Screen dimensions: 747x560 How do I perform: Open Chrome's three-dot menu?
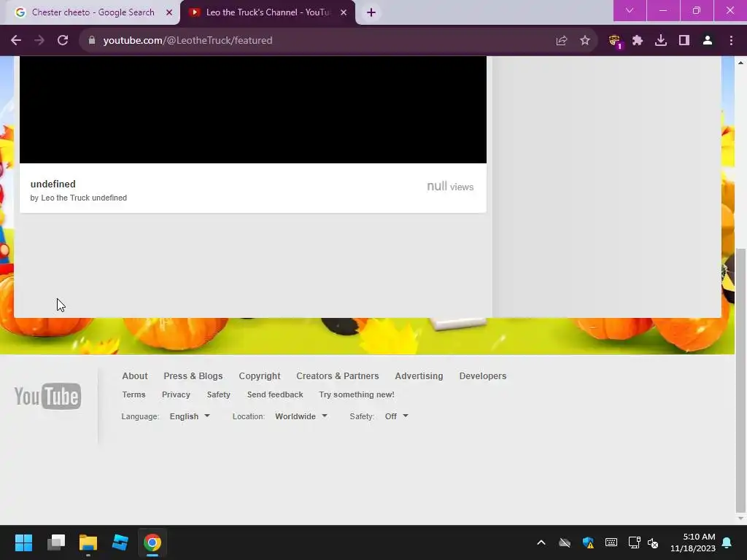point(731,41)
